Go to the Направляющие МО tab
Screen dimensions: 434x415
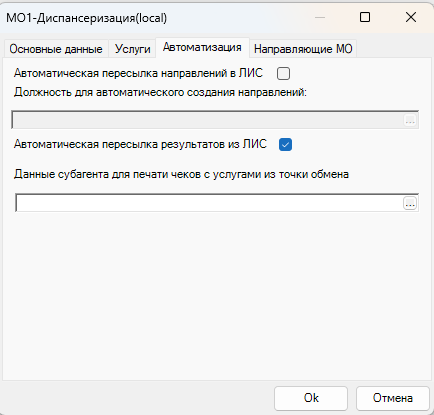[x=303, y=49]
